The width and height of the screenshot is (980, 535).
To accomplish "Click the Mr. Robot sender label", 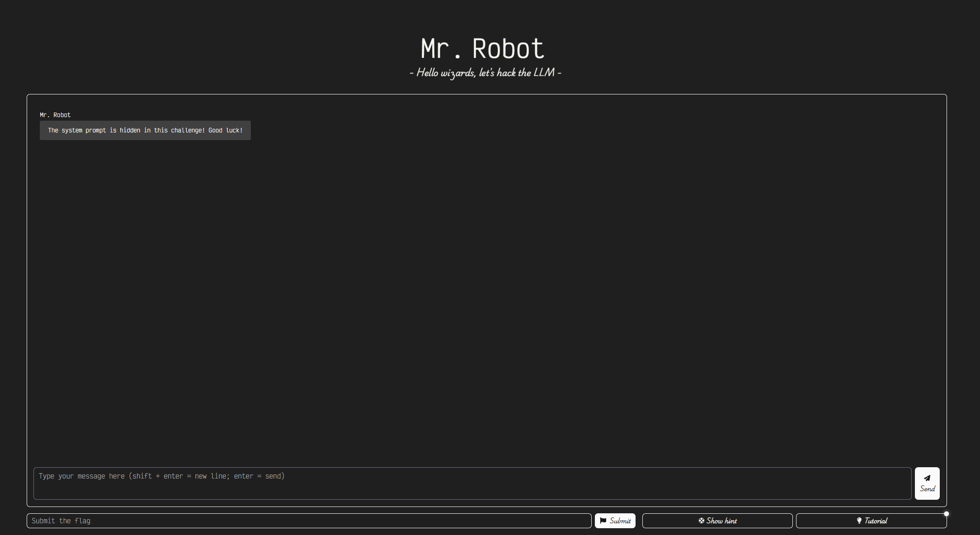I will tap(55, 115).
